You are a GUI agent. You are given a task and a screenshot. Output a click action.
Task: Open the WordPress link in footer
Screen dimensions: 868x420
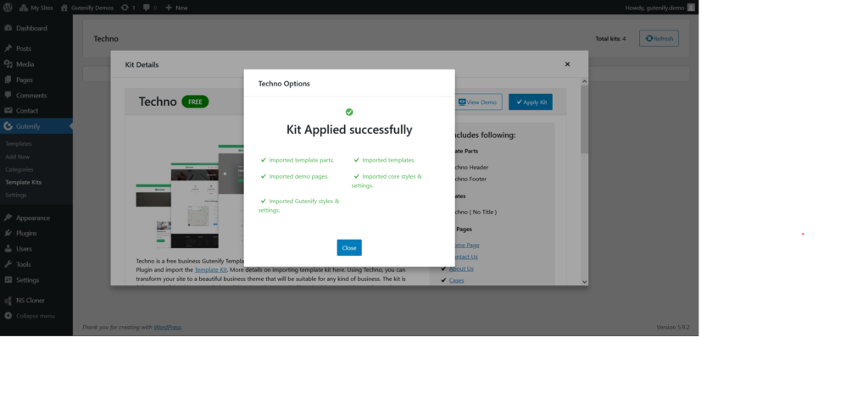[167, 327]
